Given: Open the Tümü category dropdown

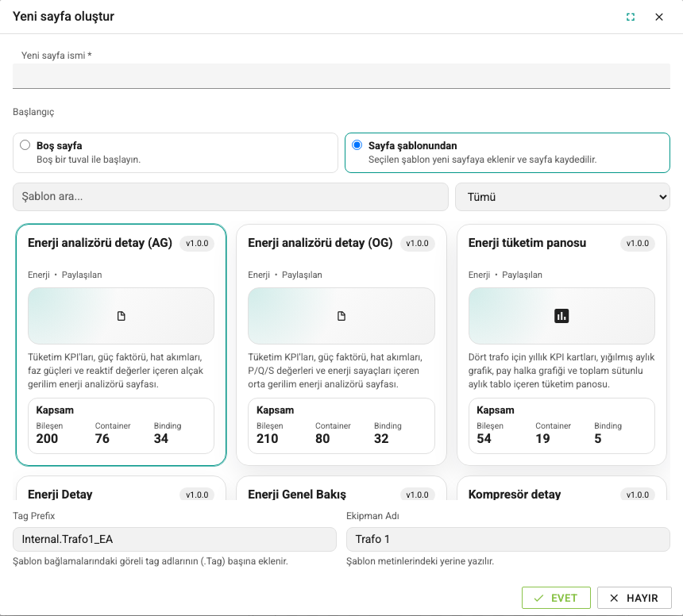Looking at the screenshot, I should pos(562,197).
